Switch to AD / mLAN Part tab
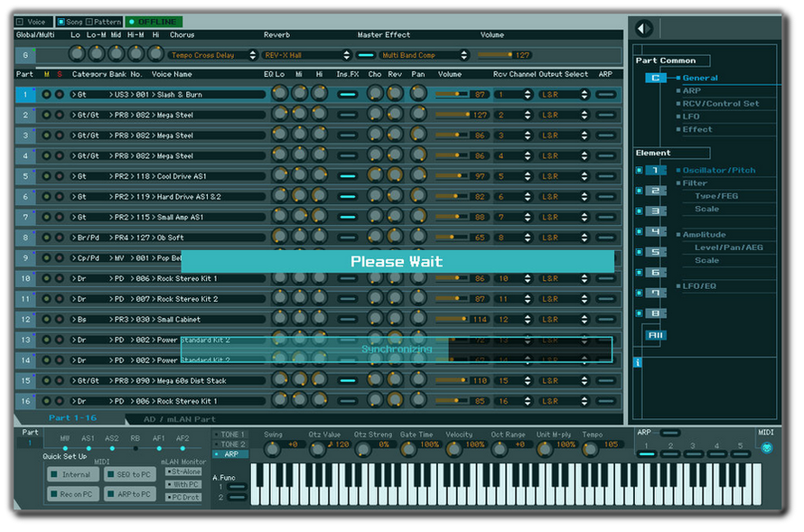Viewport: 804px width, 532px height. (x=180, y=419)
